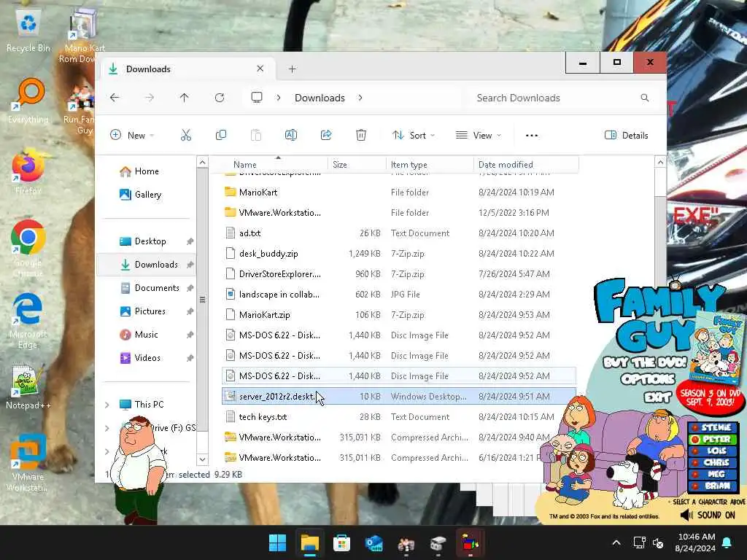747x560 pixels.
Task: Select BRIAN character radio option
Action: click(x=712, y=486)
